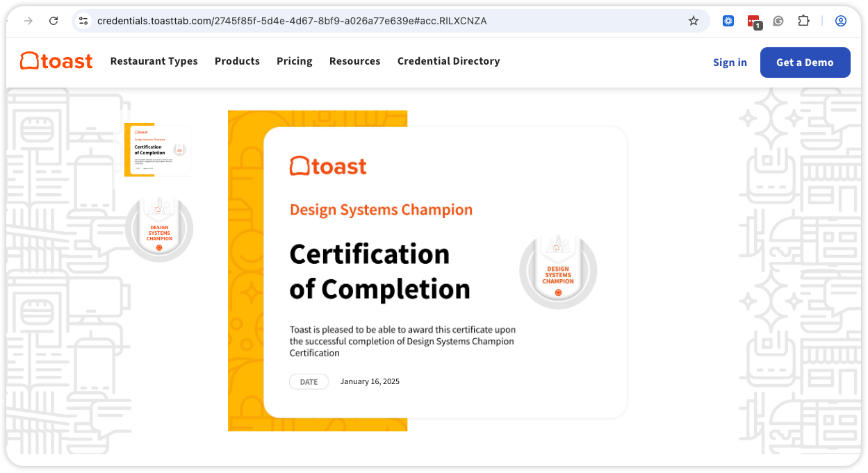Click the large Certification of Completion image
Screen dimensions: 868x473
427,271
